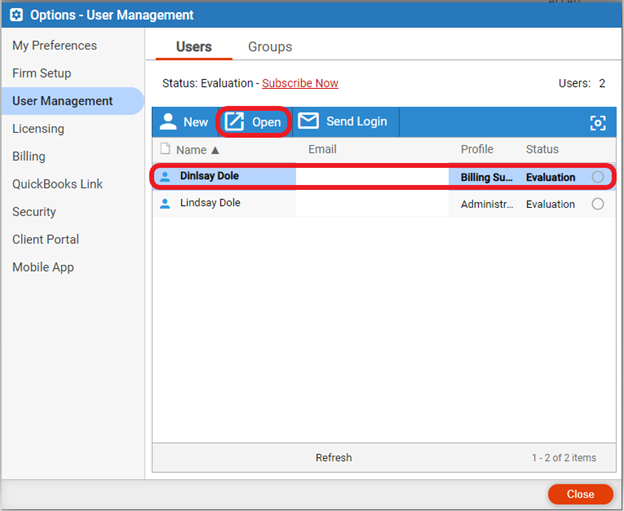
Task: Click the Users: 2 count text
Action: [581, 83]
